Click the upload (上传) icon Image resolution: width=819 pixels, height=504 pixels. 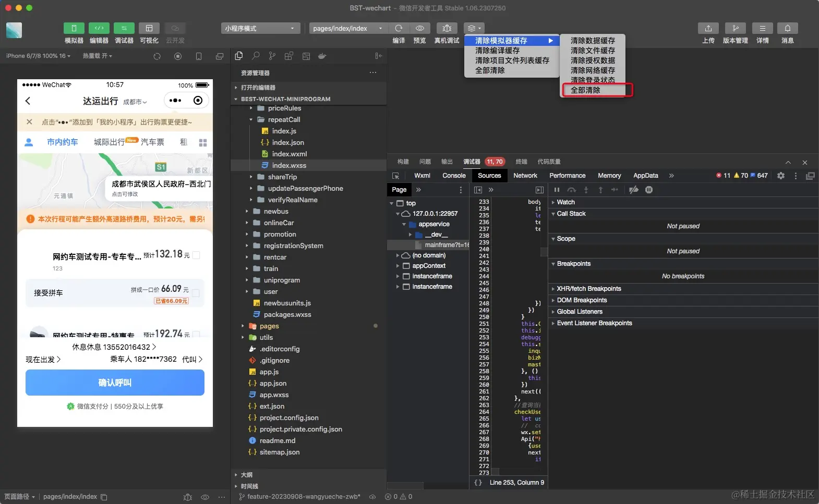pyautogui.click(x=708, y=28)
